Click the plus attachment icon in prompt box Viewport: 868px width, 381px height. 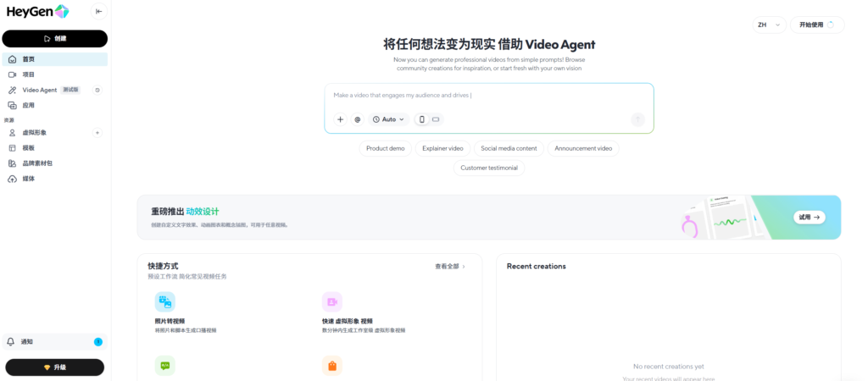click(x=340, y=119)
